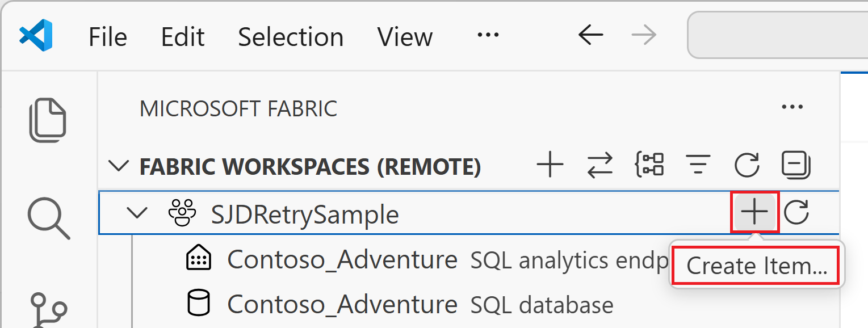
Task: Click the switch arrows icon in Workspaces header
Action: pos(599,166)
